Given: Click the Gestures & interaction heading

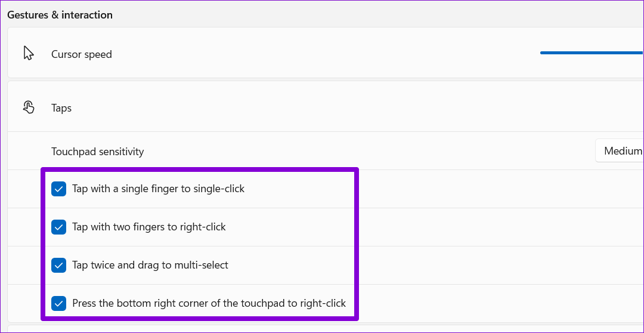Looking at the screenshot, I should pos(60,15).
